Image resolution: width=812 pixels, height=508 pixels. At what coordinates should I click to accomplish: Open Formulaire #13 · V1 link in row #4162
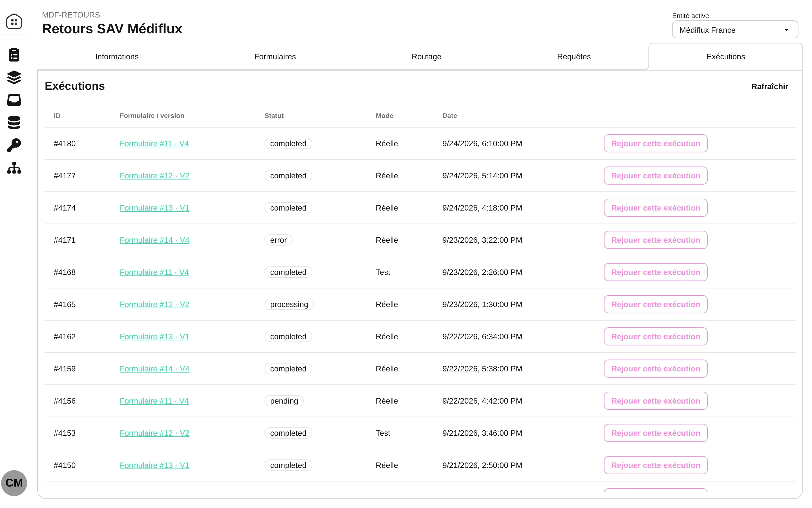click(154, 337)
